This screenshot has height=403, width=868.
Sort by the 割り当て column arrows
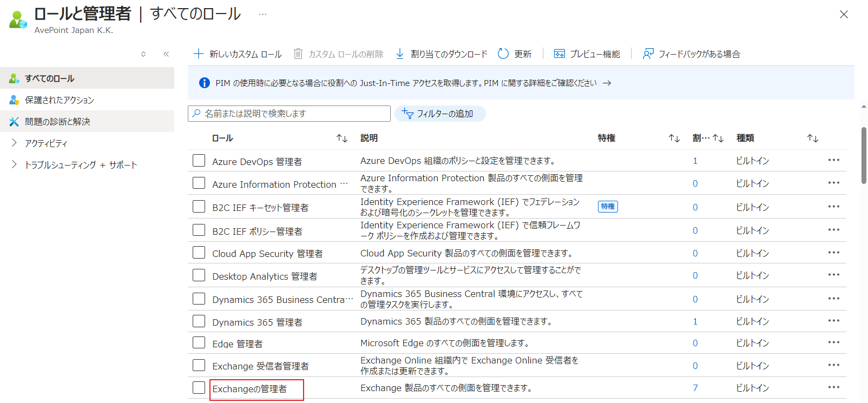[x=718, y=138]
